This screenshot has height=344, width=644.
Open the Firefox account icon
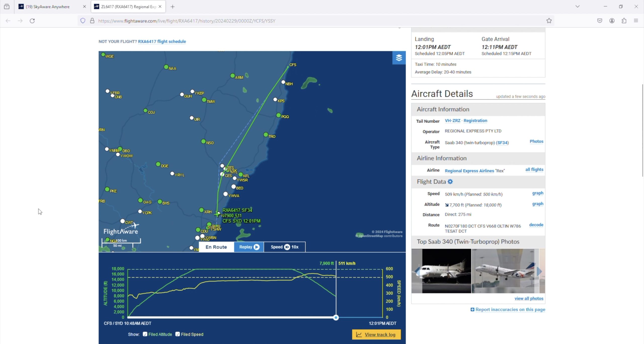point(612,21)
